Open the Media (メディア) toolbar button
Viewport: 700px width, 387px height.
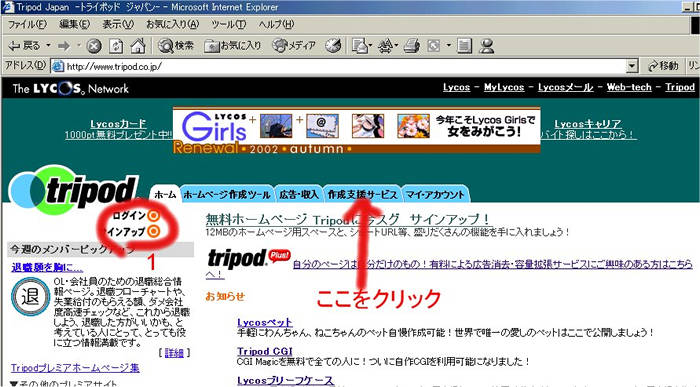pyautogui.click(x=294, y=46)
